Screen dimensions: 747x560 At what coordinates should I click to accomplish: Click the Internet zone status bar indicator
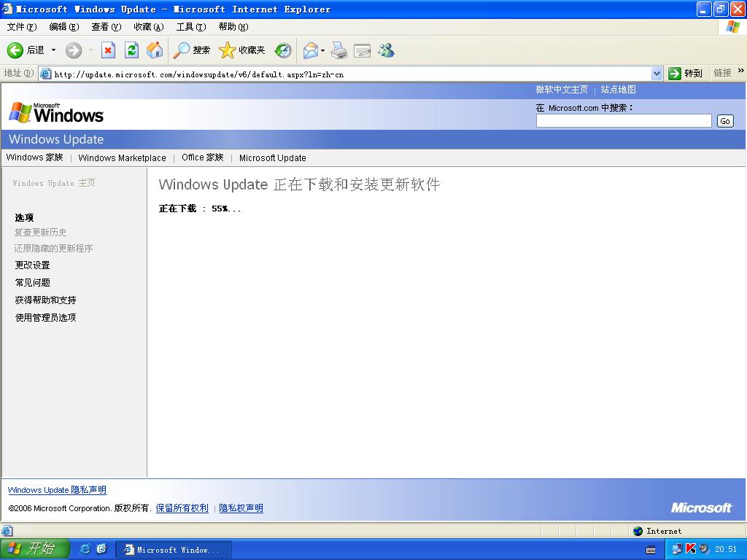pyautogui.click(x=657, y=531)
